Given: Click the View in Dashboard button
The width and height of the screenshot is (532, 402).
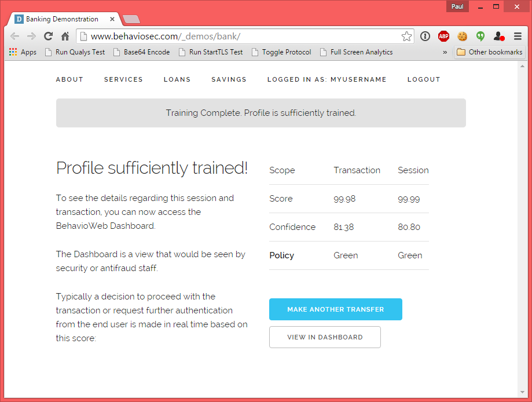Looking at the screenshot, I should pyautogui.click(x=325, y=337).
